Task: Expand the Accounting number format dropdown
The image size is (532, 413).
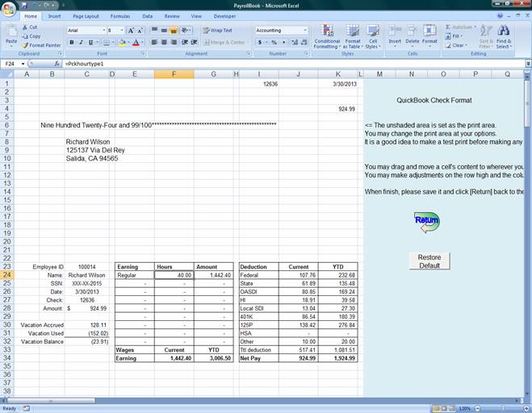Action: click(304, 31)
